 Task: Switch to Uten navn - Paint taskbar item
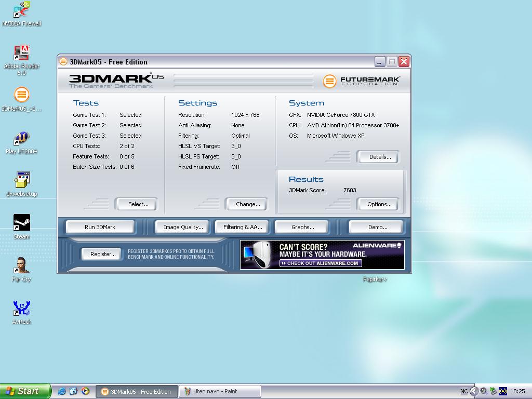coord(220,392)
